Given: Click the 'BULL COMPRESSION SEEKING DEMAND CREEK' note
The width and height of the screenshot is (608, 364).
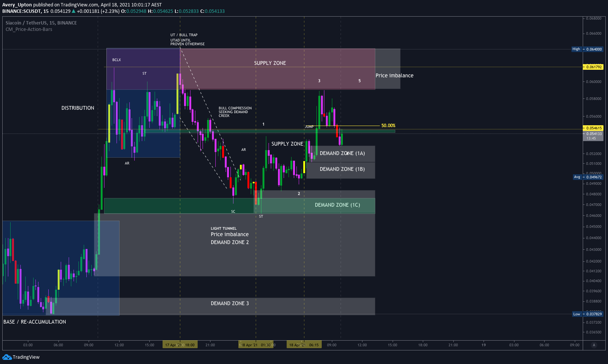Looking at the screenshot, I should [x=235, y=112].
